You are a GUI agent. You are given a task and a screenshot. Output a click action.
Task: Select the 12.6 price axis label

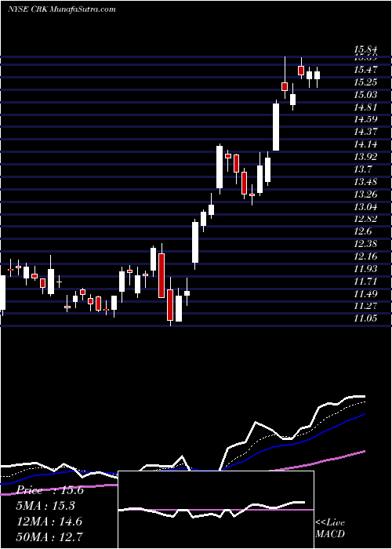coord(362,231)
